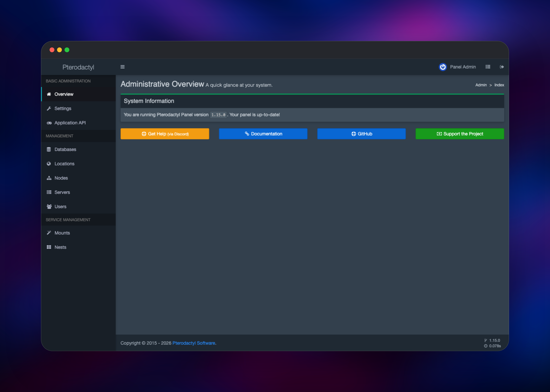
Task: Click the lifebuoy icon on Get Help
Action: [x=144, y=134]
